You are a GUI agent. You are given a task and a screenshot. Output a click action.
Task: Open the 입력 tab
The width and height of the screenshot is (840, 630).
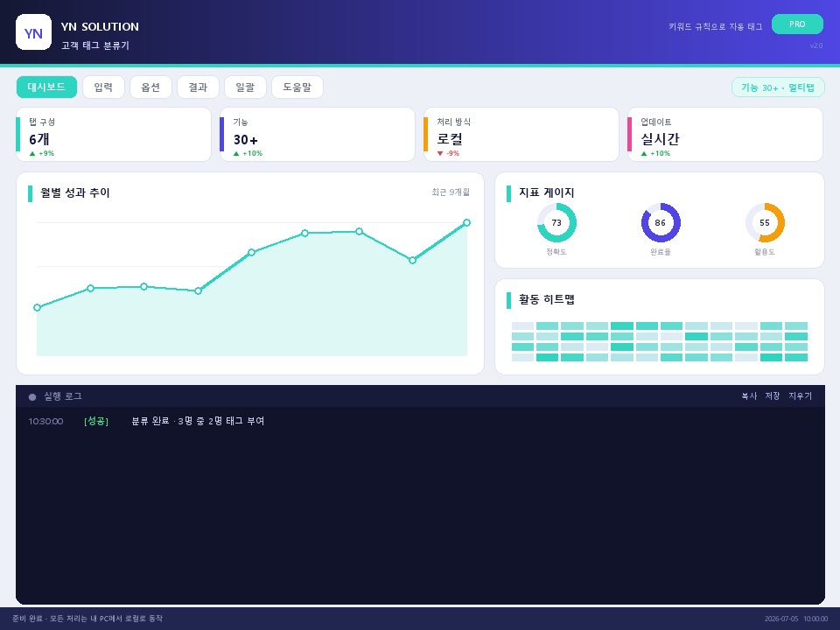tap(103, 87)
